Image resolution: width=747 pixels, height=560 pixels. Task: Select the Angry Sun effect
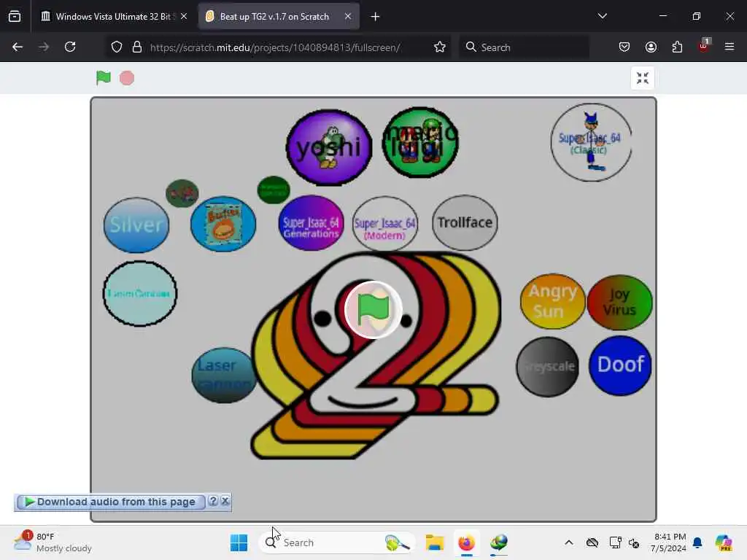point(553,301)
